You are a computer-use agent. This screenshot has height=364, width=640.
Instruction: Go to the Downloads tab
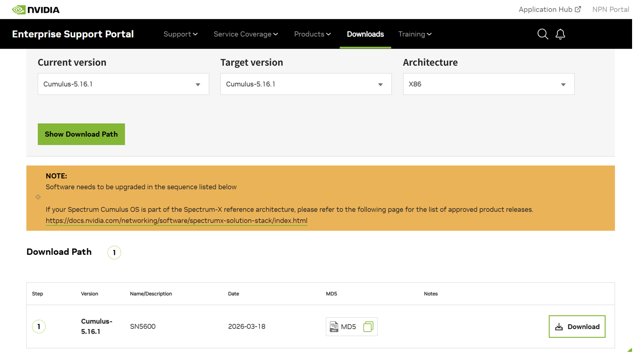(x=365, y=34)
